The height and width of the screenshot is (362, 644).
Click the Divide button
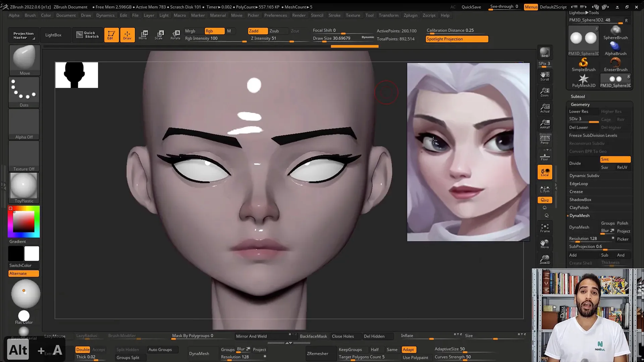583,163
